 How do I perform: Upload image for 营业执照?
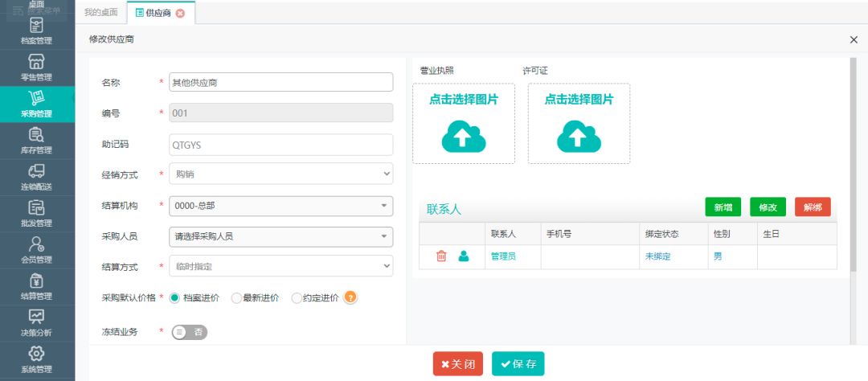click(463, 124)
